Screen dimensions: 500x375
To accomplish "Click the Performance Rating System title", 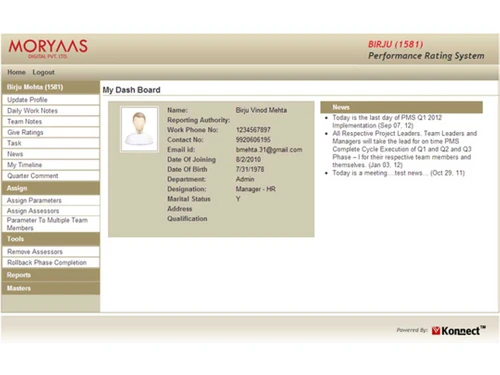I will [426, 56].
